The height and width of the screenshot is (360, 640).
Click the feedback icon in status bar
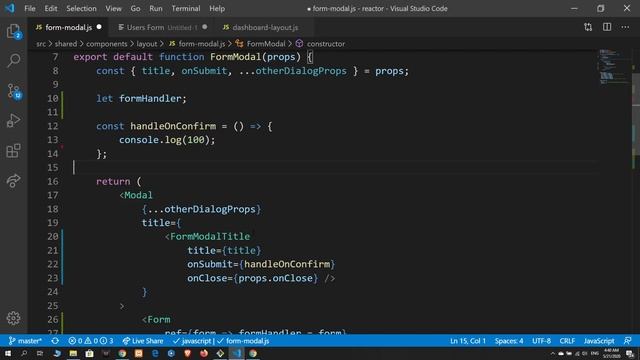click(x=628, y=341)
